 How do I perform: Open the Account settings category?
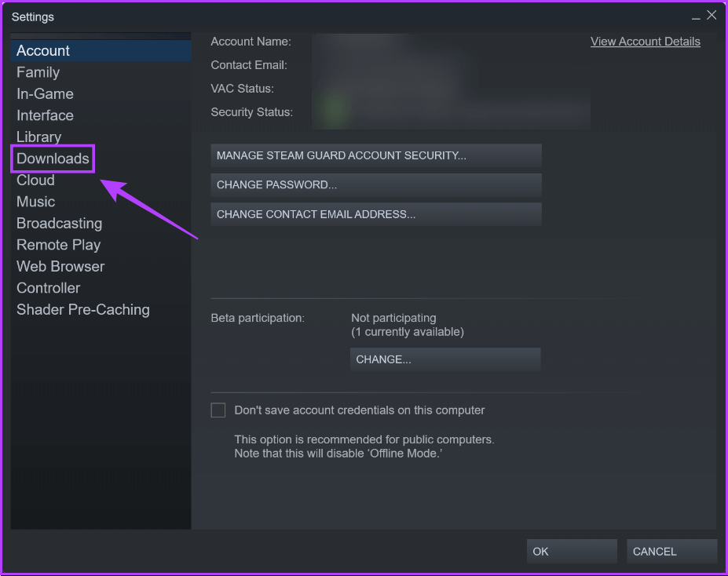click(43, 51)
